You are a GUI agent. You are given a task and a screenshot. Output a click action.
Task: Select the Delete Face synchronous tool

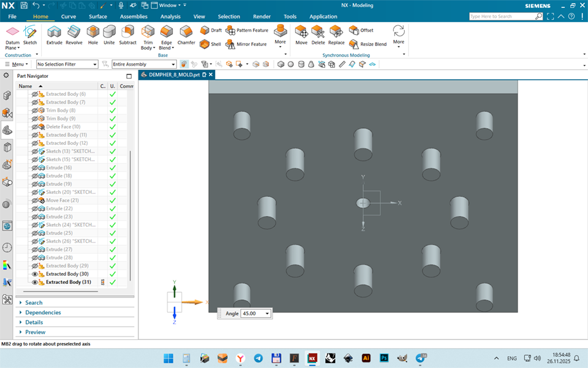318,36
